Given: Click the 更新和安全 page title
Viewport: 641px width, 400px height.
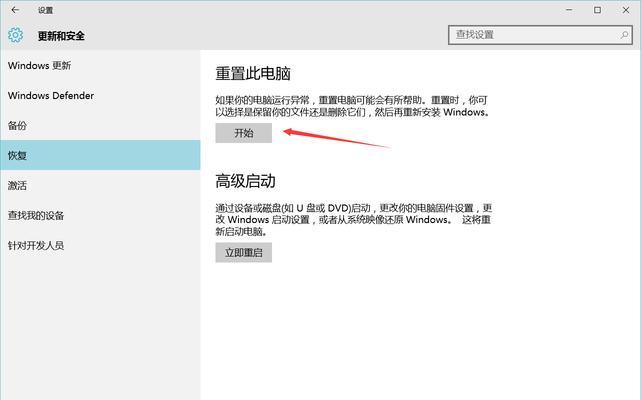Looking at the screenshot, I should tap(61, 36).
